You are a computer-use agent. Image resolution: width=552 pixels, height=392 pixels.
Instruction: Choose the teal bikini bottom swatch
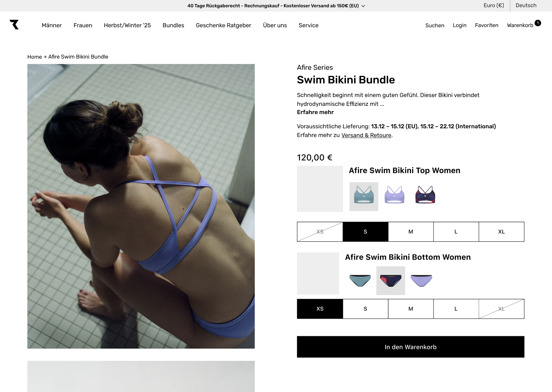[360, 281]
